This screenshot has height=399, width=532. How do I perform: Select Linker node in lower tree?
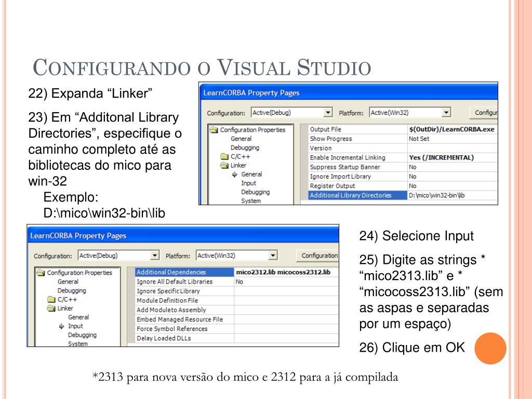coord(65,308)
